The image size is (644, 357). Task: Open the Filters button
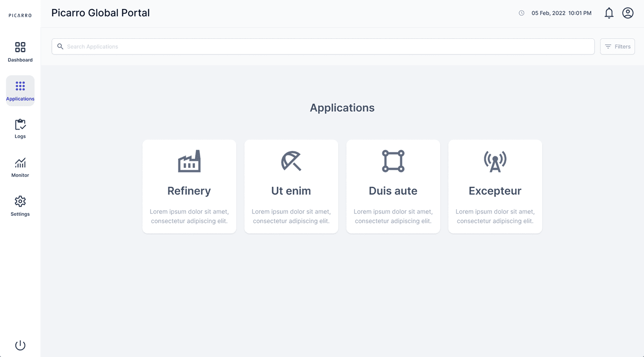tap(617, 46)
